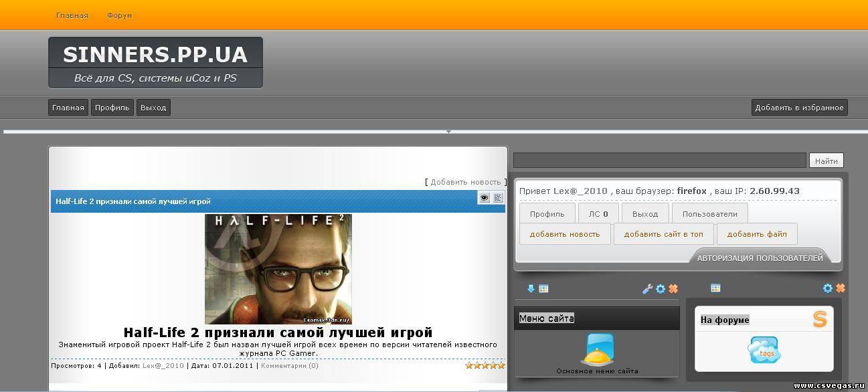Viewport: 868px width, 392px height.
Task: Click the site menu dish icon
Action: pos(596,349)
